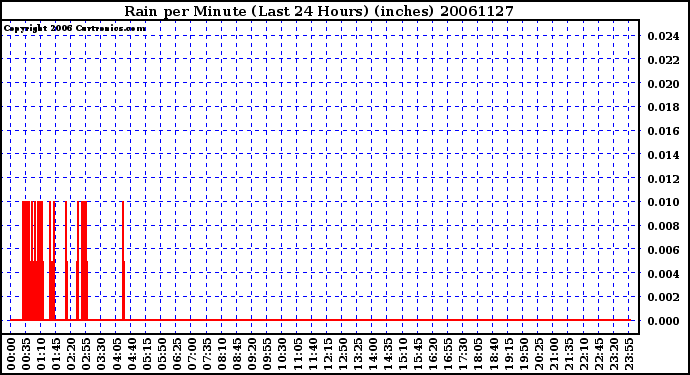Screen dimensions: 690x375
Task: Click the 01:10 time axis label
Action: (x=41, y=354)
